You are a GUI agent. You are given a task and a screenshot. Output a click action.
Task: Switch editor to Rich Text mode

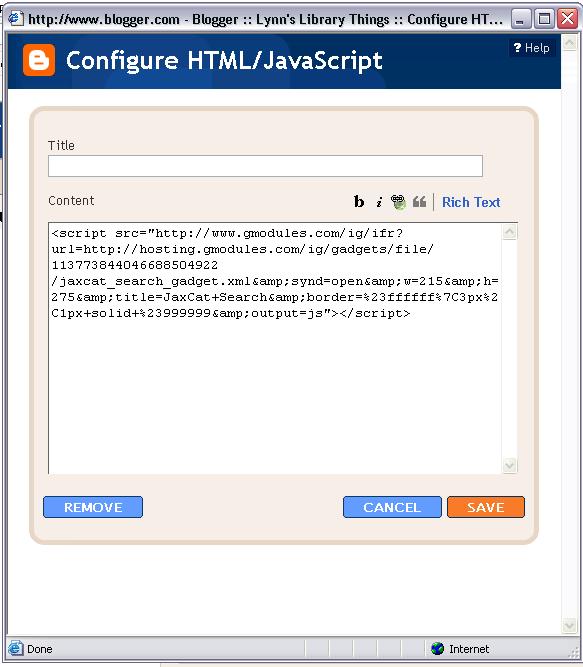tap(471, 202)
